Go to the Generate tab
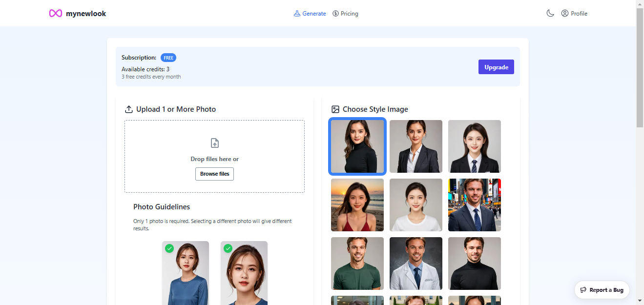 click(310, 14)
